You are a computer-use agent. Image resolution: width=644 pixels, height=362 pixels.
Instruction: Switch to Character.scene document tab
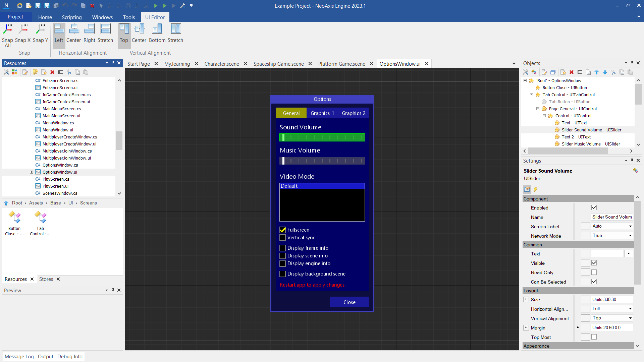[222, 64]
